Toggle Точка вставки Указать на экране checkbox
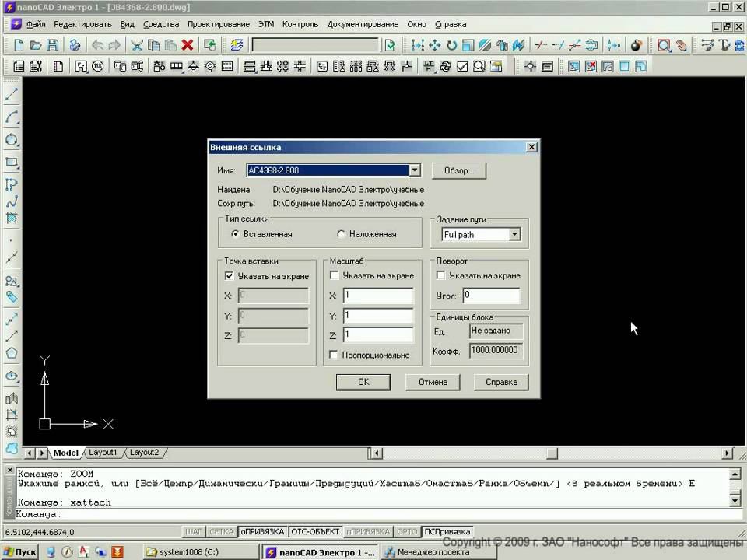 coord(229,275)
